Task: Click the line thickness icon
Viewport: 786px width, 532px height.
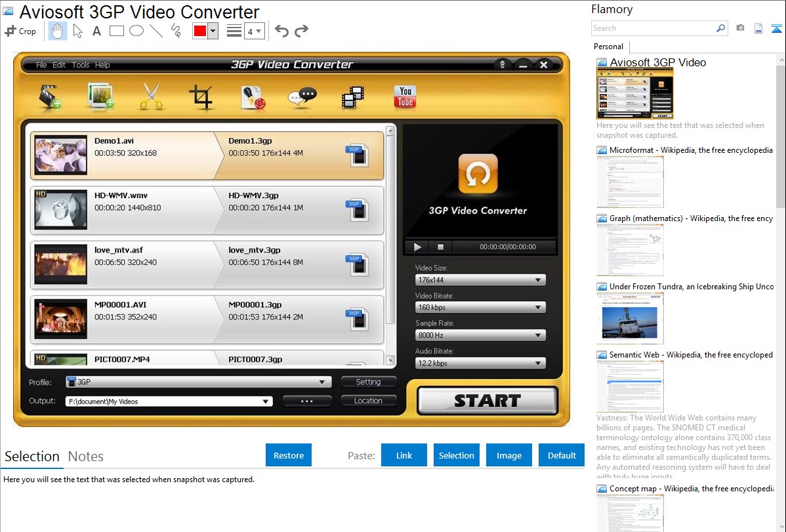Action: coord(234,31)
